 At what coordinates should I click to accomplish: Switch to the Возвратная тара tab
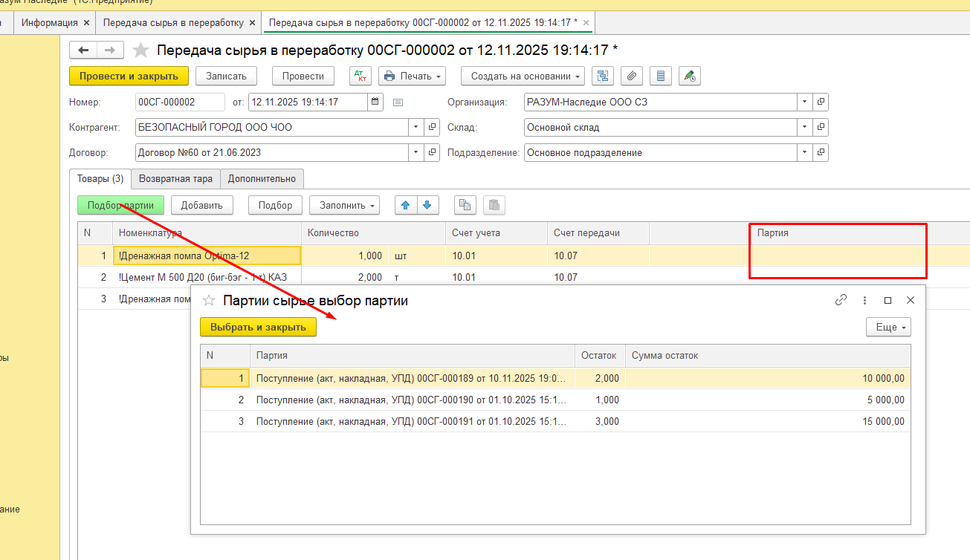(175, 178)
